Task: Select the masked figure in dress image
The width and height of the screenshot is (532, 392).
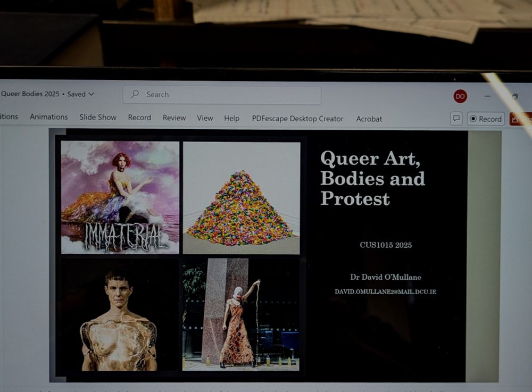Action: click(241, 314)
